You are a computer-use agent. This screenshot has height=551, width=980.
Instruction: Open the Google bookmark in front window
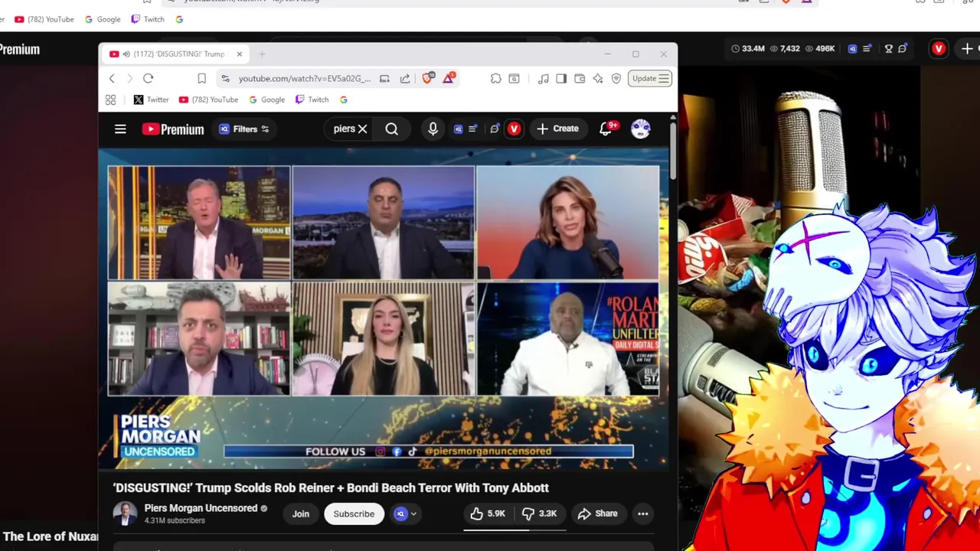tap(266, 99)
